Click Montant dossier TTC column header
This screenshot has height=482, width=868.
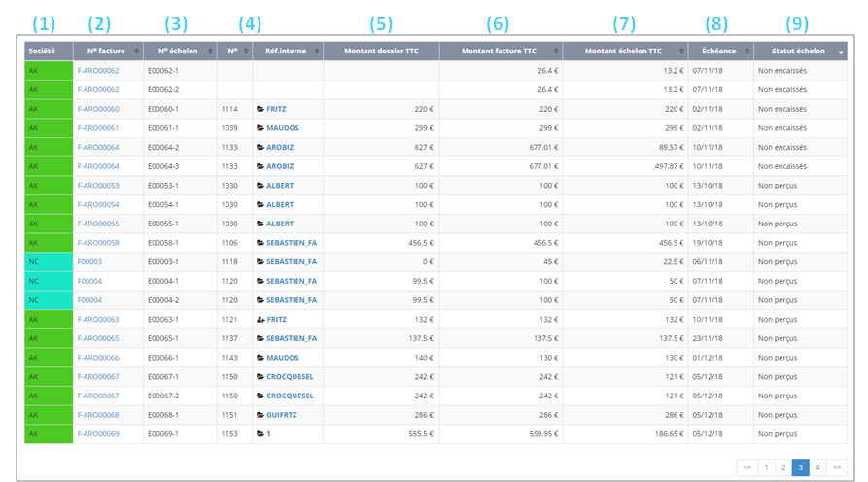(x=381, y=51)
